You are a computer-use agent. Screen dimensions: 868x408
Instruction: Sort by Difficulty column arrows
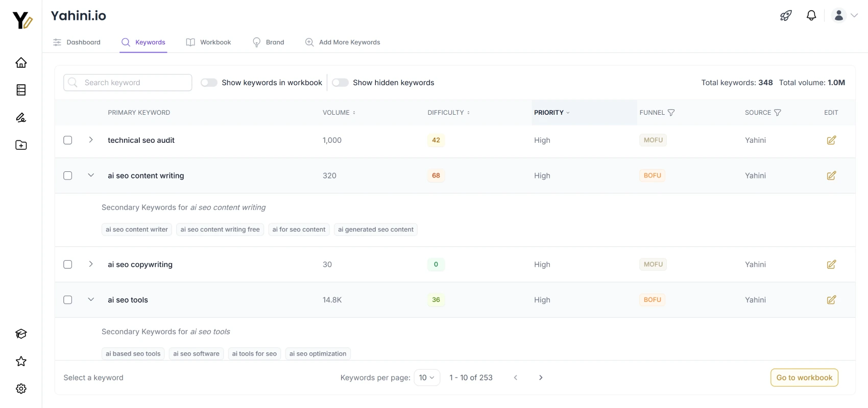point(468,113)
